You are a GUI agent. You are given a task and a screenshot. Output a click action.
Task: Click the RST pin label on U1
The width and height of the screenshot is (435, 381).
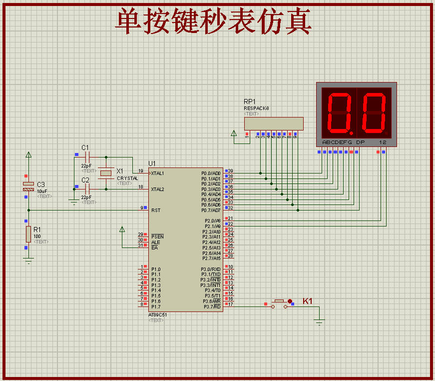pos(156,210)
